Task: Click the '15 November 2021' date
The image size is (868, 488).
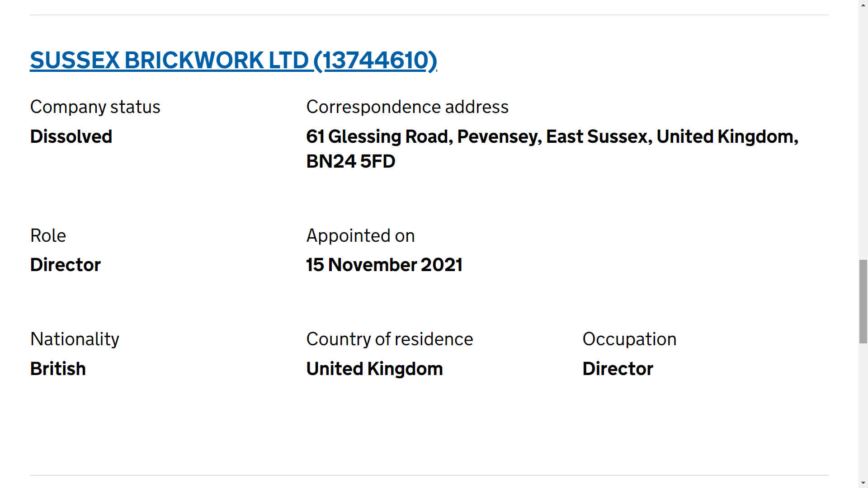Action: [384, 265]
